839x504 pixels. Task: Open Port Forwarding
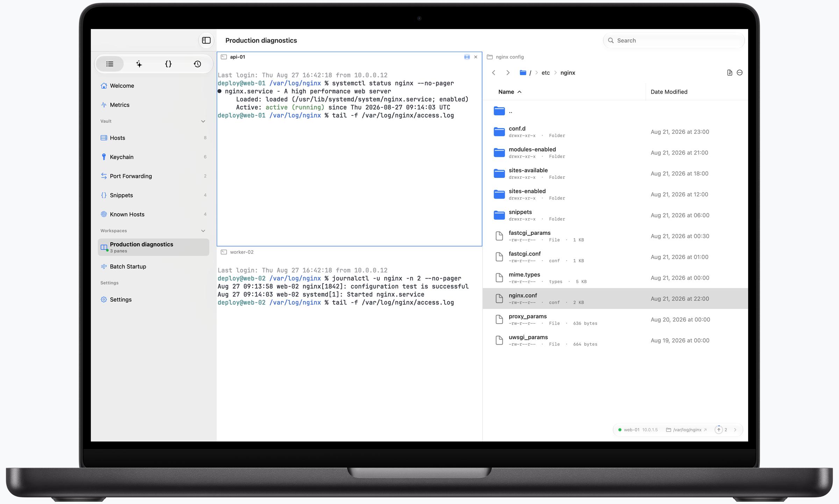(153, 176)
